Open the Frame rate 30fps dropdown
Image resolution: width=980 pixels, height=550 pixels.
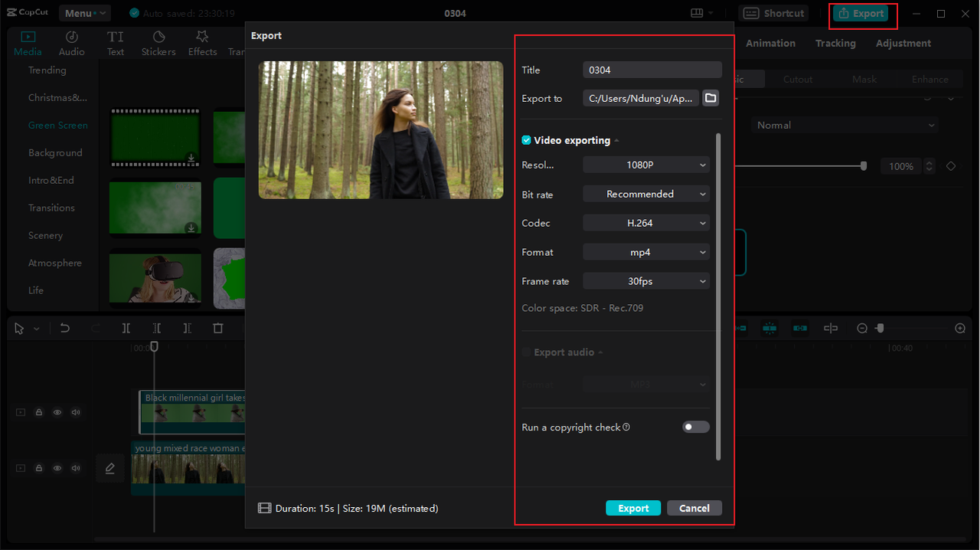coord(646,281)
